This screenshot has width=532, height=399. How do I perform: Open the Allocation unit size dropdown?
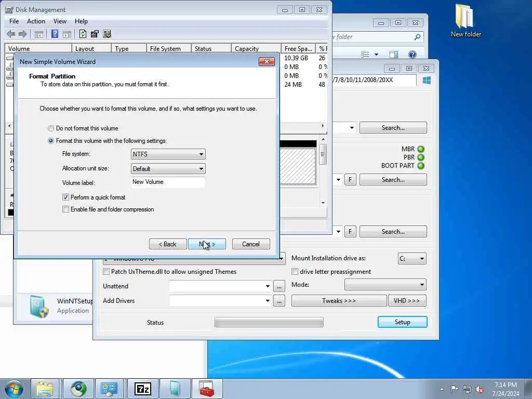(x=168, y=169)
